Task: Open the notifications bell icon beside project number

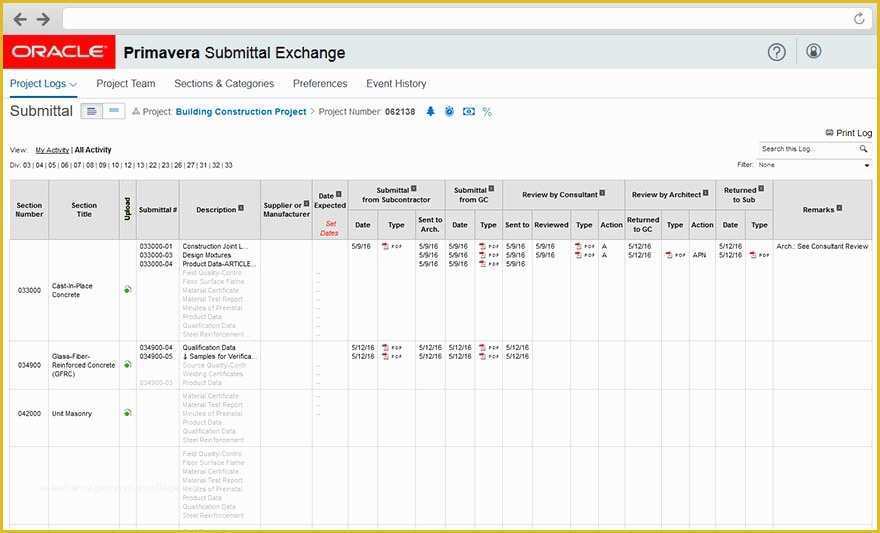Action: coord(430,112)
